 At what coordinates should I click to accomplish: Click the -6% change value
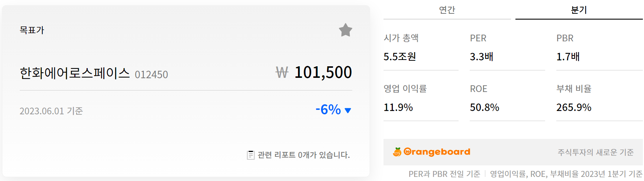[328, 109]
